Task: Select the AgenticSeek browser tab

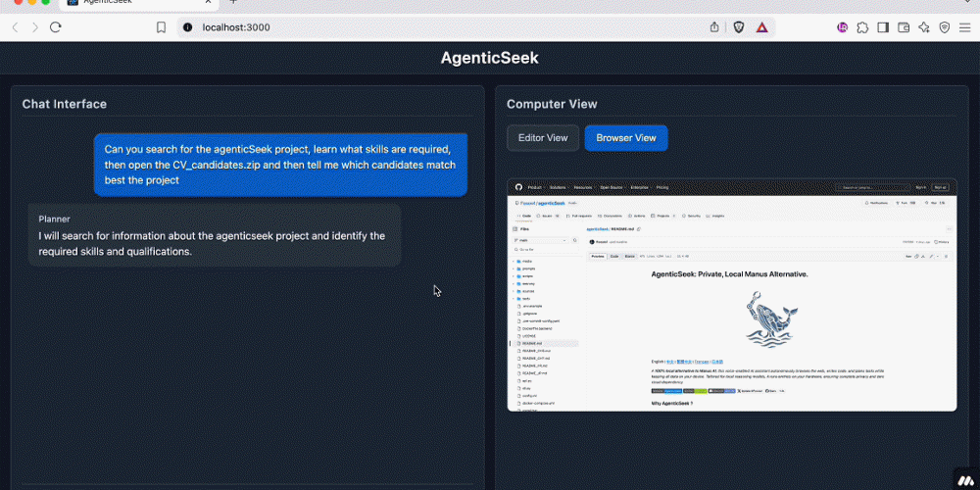Action: (139, 3)
